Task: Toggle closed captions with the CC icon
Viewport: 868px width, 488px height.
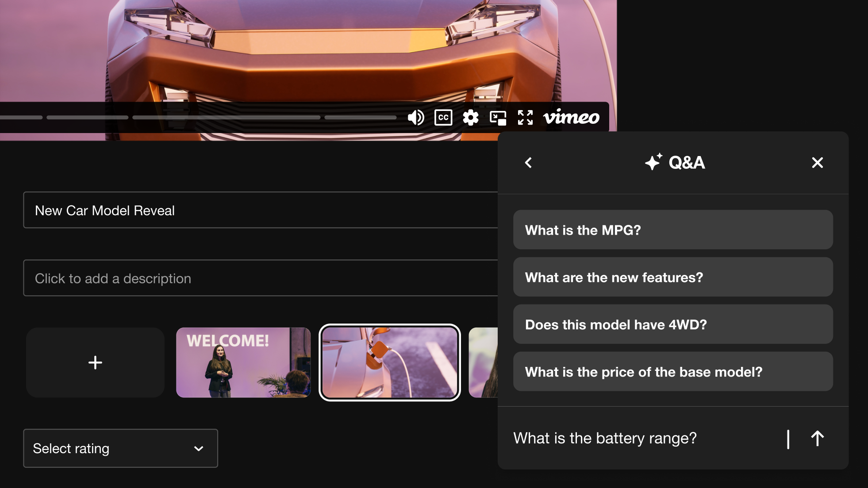Action: click(443, 118)
